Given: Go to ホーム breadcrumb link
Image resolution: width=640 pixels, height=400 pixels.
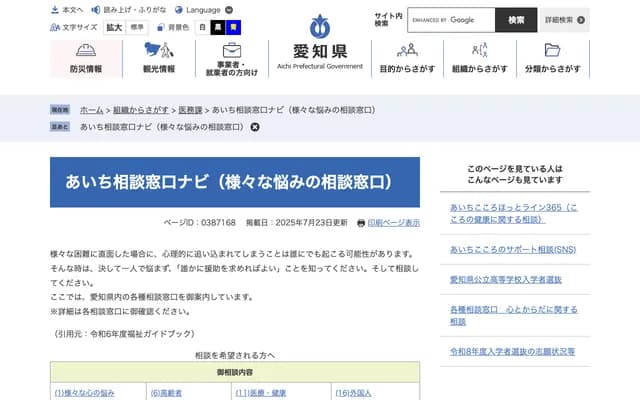Looking at the screenshot, I should 91,110.
